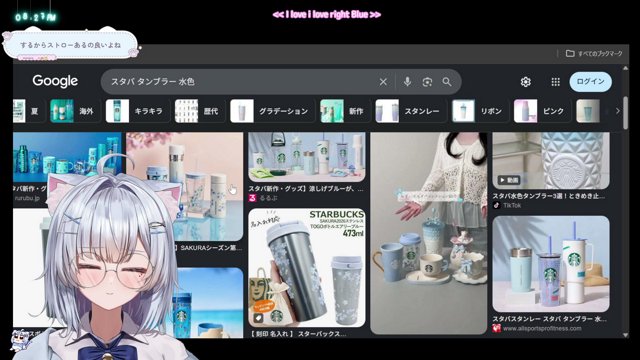Select the キラキラ filter chip
This screenshot has width=640, height=360.
click(137, 111)
